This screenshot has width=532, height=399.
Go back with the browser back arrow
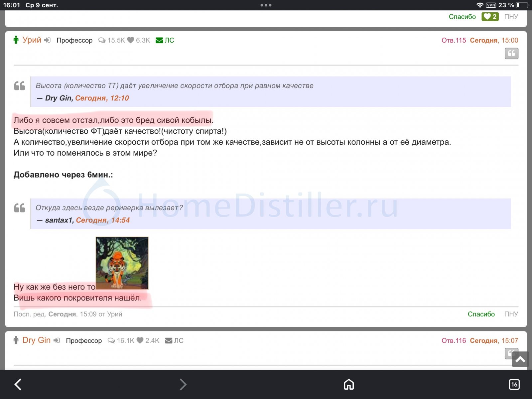pos(18,384)
